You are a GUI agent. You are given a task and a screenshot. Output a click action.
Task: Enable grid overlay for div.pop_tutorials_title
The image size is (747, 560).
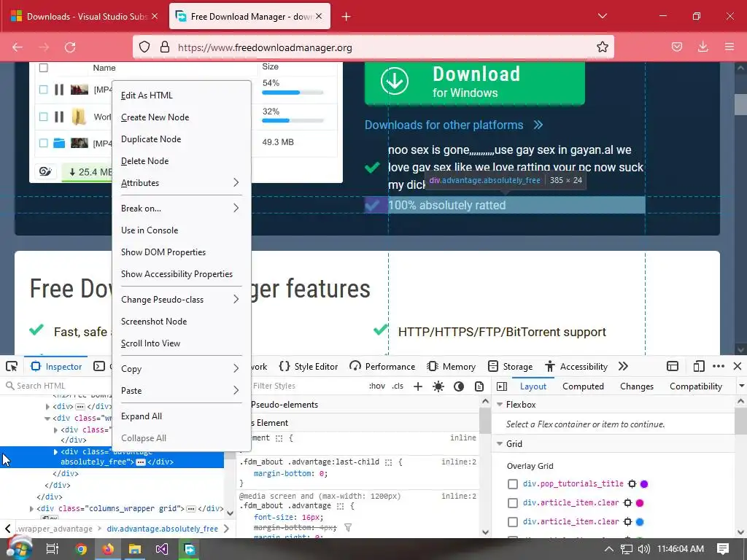click(x=513, y=484)
